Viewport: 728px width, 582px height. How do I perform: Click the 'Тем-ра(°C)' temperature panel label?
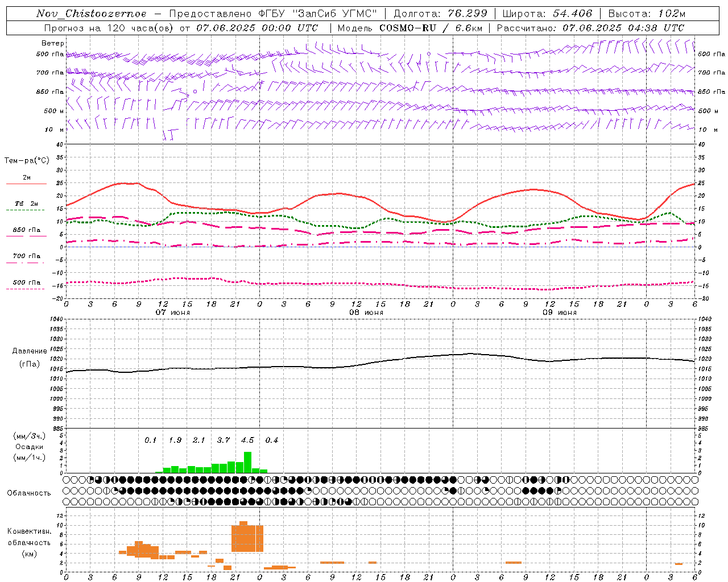(x=27, y=161)
